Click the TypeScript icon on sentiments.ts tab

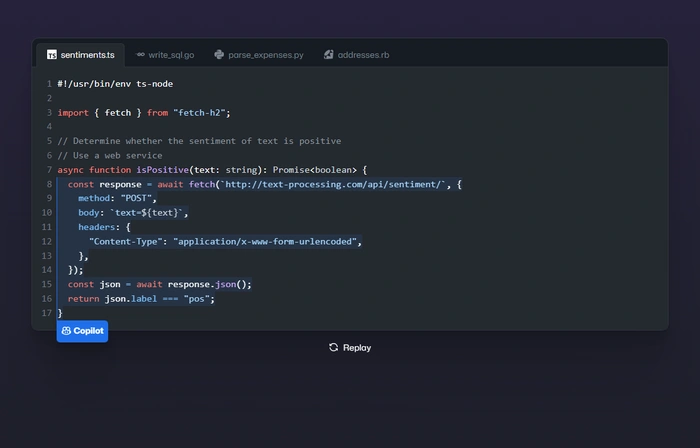point(52,55)
